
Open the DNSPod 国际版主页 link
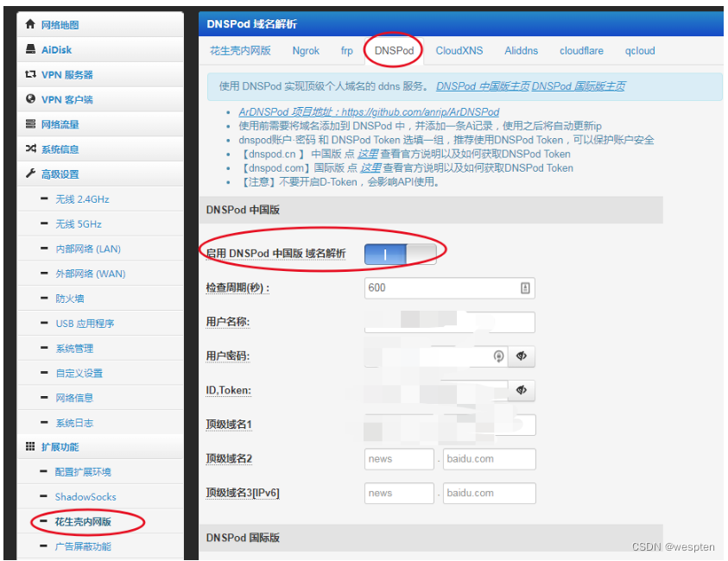tap(579, 86)
